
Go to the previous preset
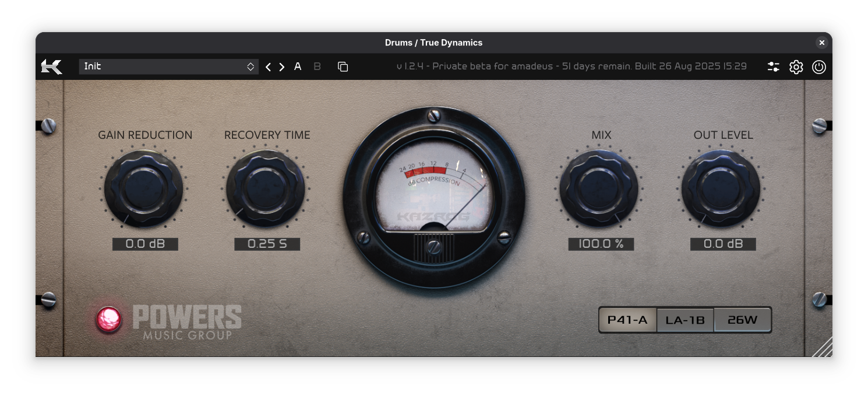[x=268, y=67]
